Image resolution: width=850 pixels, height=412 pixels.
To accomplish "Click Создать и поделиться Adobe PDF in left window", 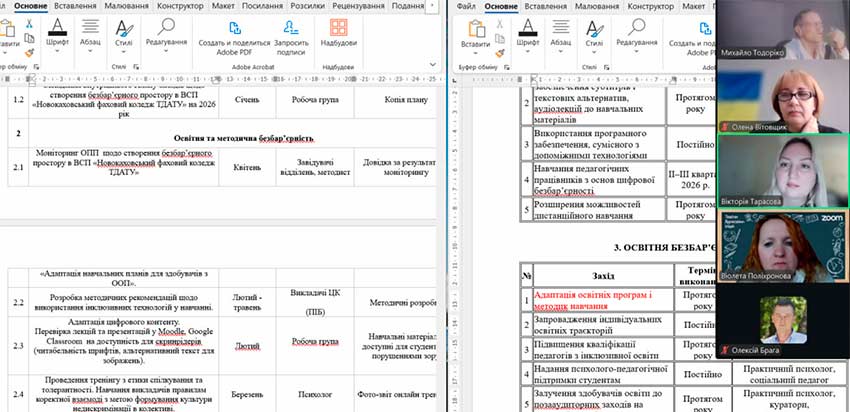I will click(x=233, y=36).
